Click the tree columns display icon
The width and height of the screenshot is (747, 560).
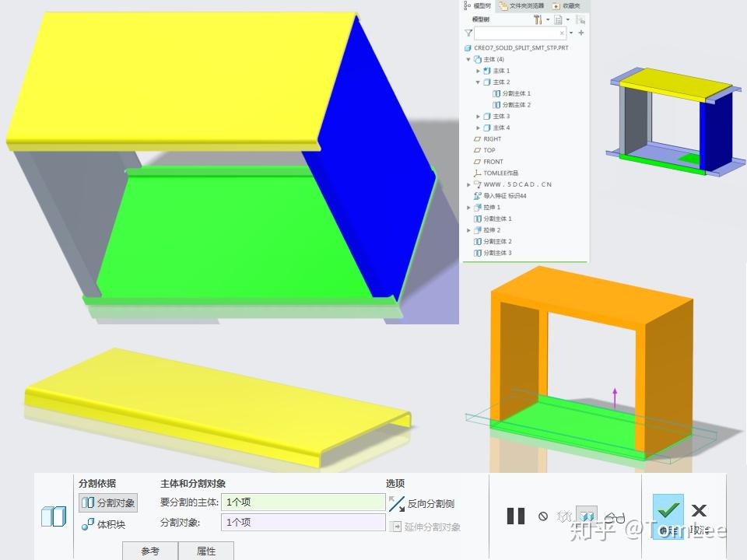(x=559, y=19)
